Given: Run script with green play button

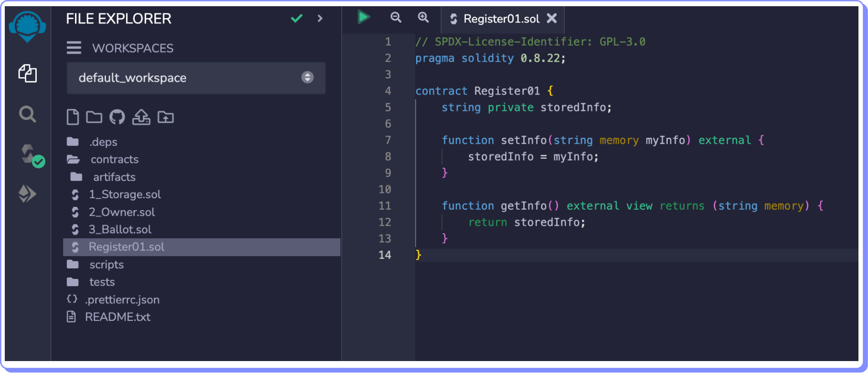Looking at the screenshot, I should (364, 18).
